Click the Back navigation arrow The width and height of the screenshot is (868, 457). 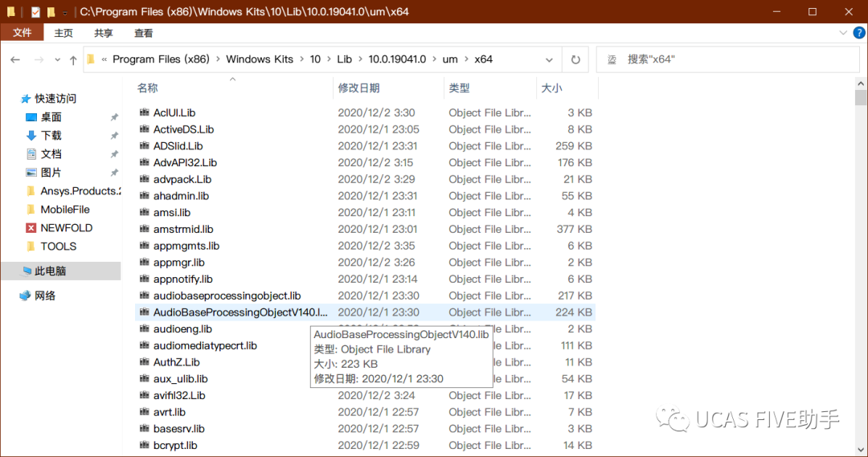coord(15,59)
